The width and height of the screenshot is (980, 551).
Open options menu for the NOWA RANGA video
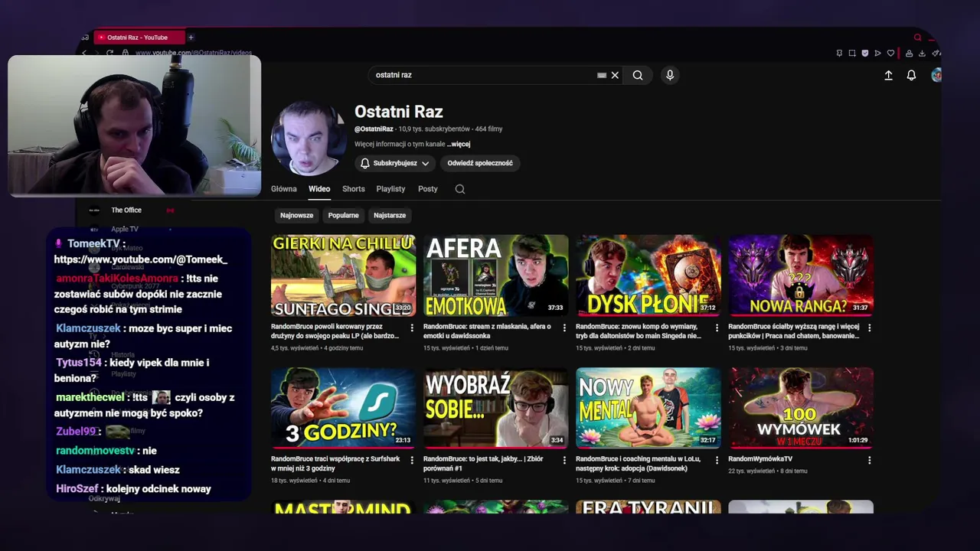(x=869, y=328)
